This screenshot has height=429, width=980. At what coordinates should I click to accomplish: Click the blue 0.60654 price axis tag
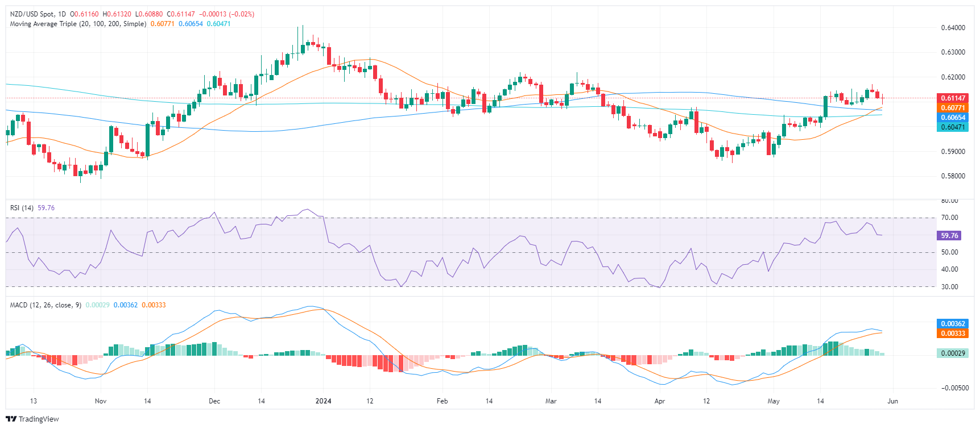click(952, 118)
